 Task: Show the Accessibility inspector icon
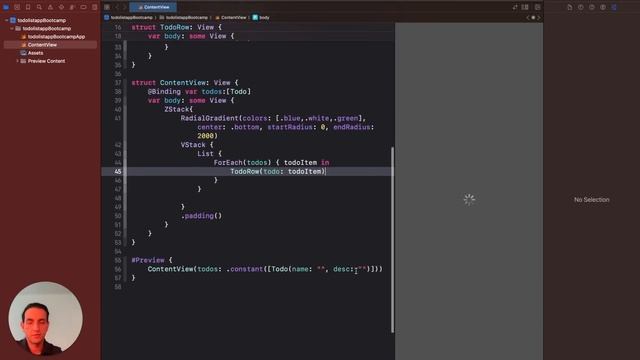[603, 7]
